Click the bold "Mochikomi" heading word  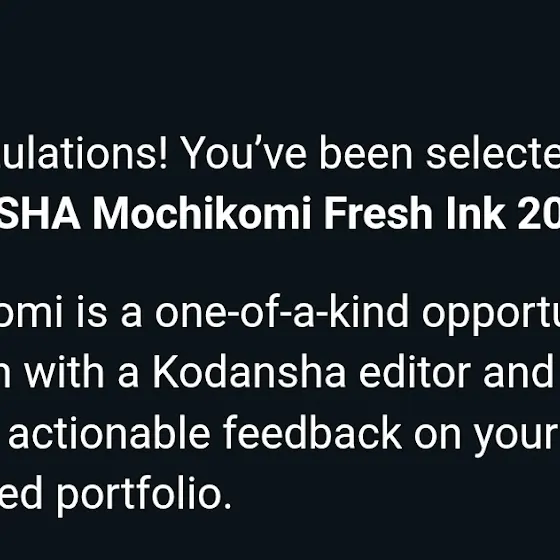201,213
